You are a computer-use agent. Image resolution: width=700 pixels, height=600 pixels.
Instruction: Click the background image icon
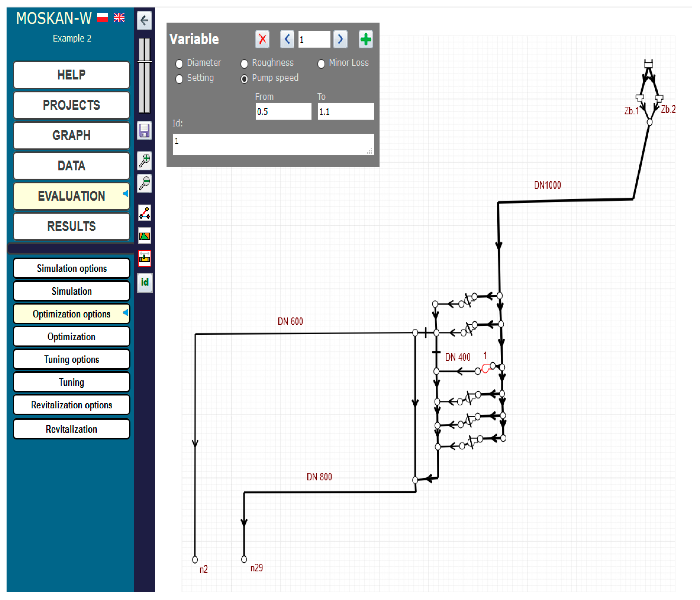coord(145,236)
